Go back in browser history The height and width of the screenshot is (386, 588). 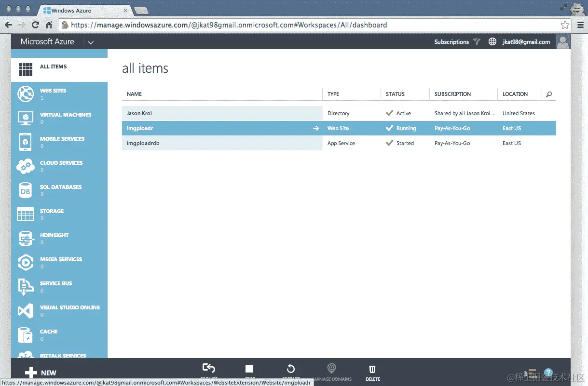tap(8, 25)
